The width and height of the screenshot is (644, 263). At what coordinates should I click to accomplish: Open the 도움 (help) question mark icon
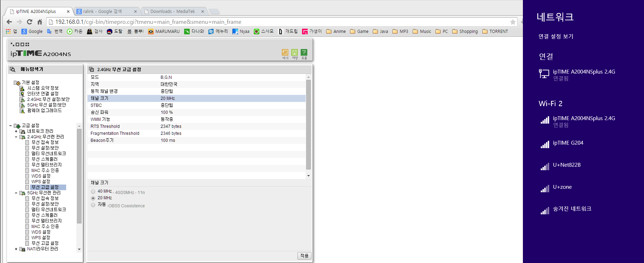304,53
